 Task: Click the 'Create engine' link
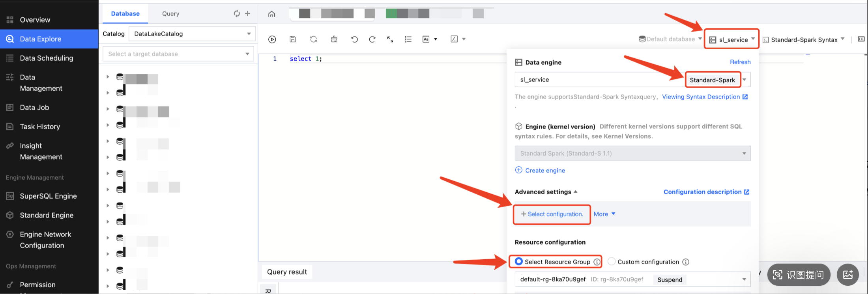click(544, 170)
